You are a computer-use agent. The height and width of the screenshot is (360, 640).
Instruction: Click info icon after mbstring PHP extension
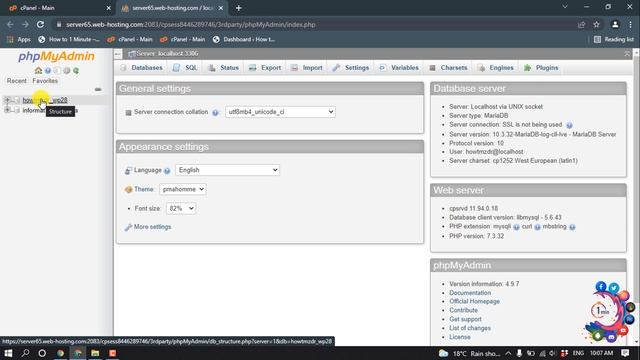pyautogui.click(x=572, y=227)
